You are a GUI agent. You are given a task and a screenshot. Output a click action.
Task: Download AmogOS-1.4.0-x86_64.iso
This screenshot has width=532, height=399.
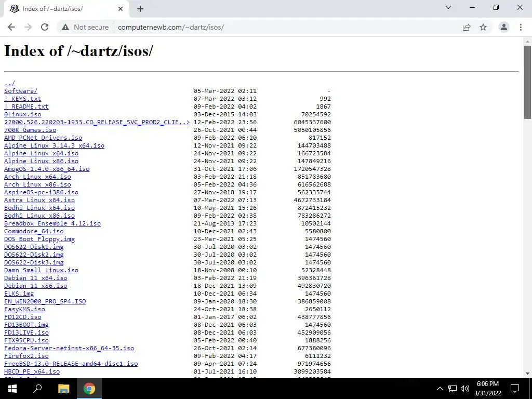(47, 169)
